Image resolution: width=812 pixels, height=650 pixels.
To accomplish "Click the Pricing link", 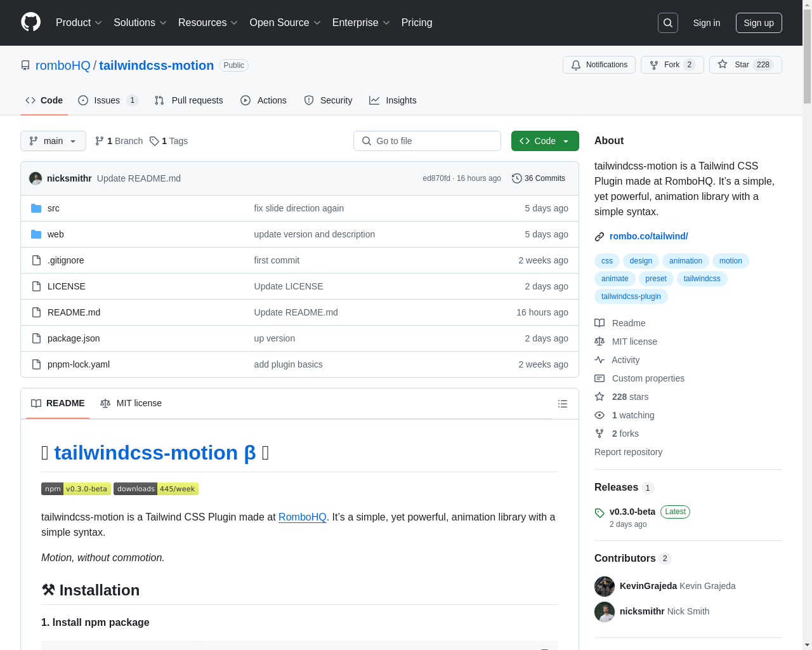I will [417, 23].
